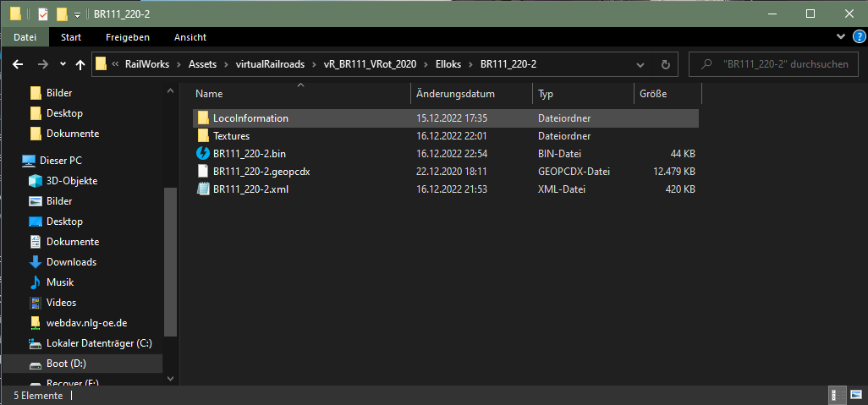Go back with the left arrow
The image size is (868, 405).
pos(18,64)
